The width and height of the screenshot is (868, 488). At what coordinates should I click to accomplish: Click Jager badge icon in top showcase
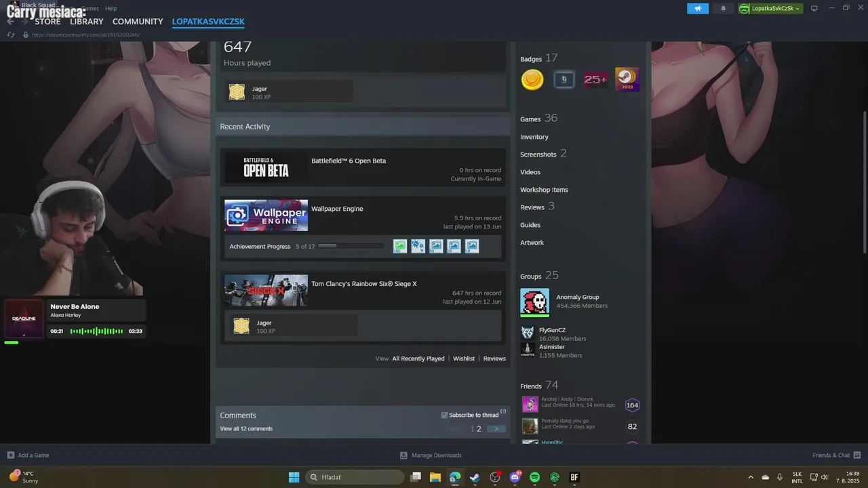pos(237,92)
